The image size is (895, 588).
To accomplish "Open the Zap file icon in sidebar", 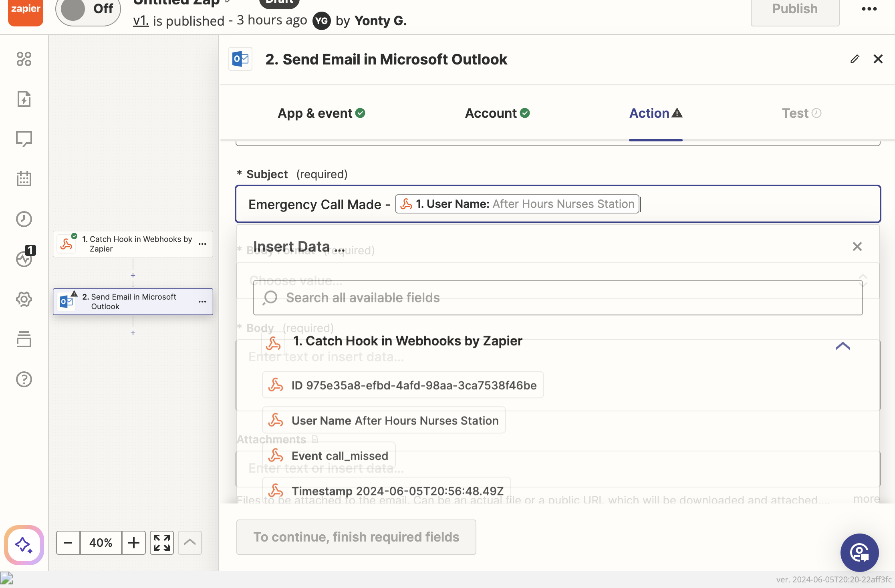I will coord(24,99).
